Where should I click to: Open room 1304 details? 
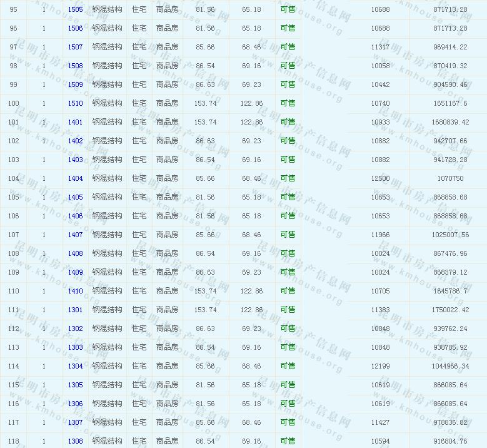[75, 366]
